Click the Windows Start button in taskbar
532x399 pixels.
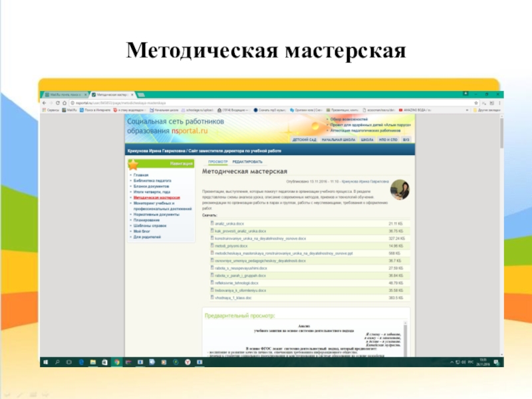pyautogui.click(x=45, y=361)
